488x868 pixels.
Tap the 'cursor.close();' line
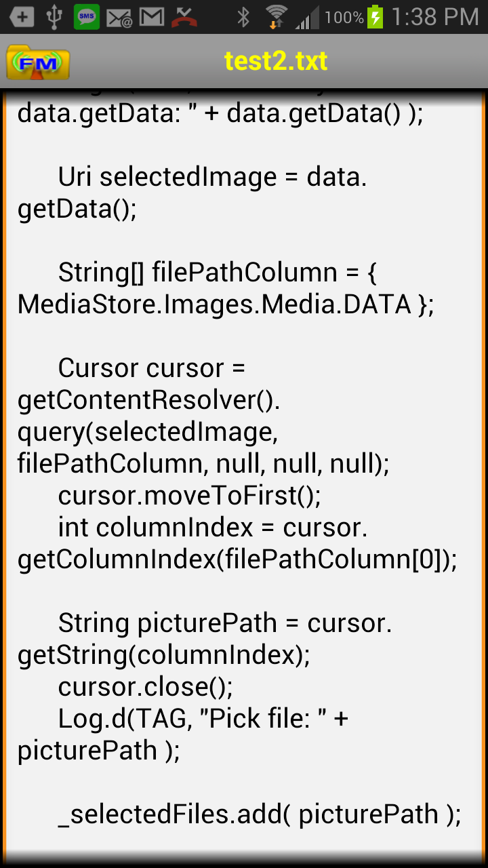pyautogui.click(x=145, y=687)
